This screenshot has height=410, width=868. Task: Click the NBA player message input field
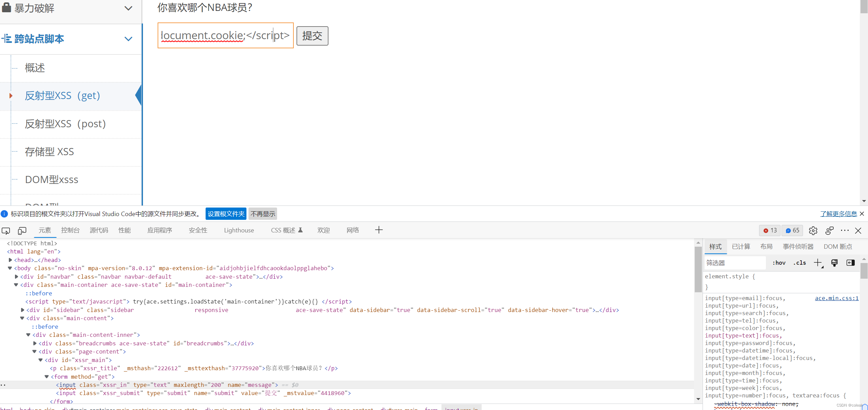tap(225, 35)
